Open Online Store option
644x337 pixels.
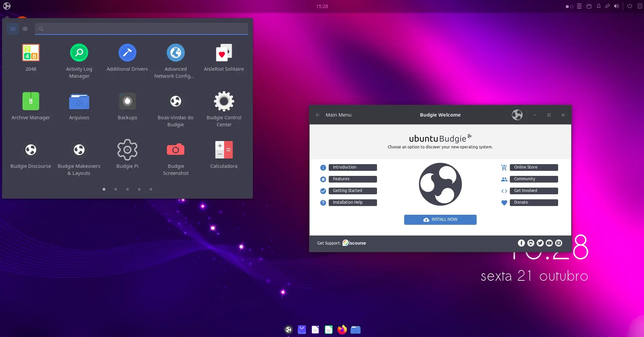click(534, 167)
